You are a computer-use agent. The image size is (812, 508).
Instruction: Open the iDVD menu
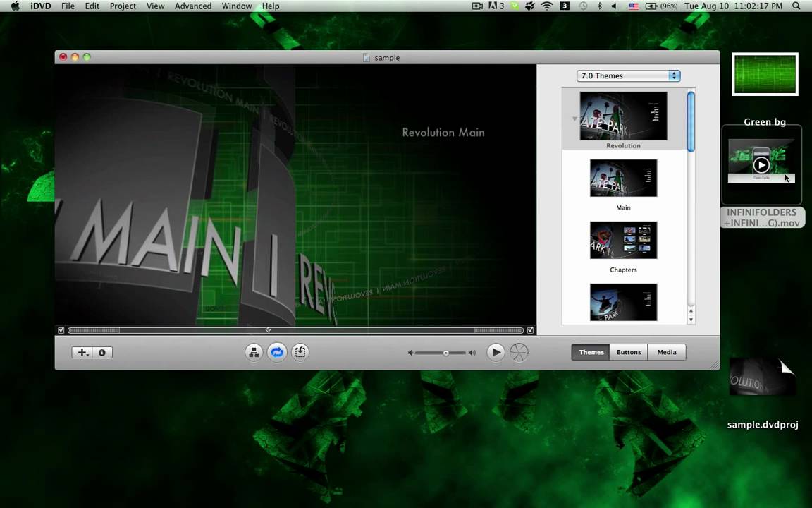40,6
